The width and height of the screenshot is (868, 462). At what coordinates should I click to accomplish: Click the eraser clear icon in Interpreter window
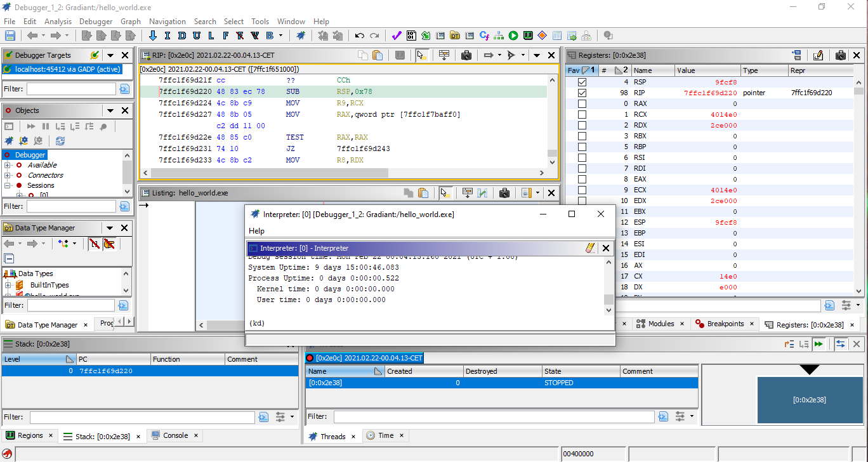click(590, 248)
